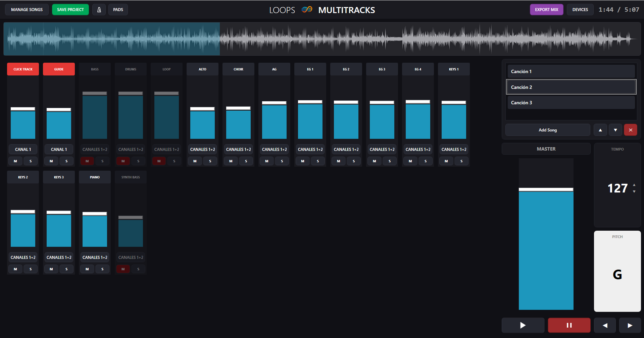
Task: Toggle the metronome icon button
Action: point(99,10)
